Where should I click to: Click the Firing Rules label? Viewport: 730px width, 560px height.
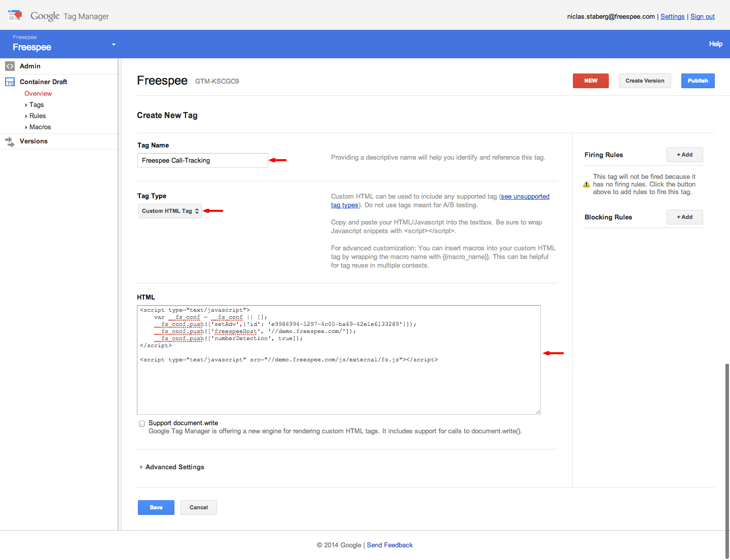pos(604,155)
